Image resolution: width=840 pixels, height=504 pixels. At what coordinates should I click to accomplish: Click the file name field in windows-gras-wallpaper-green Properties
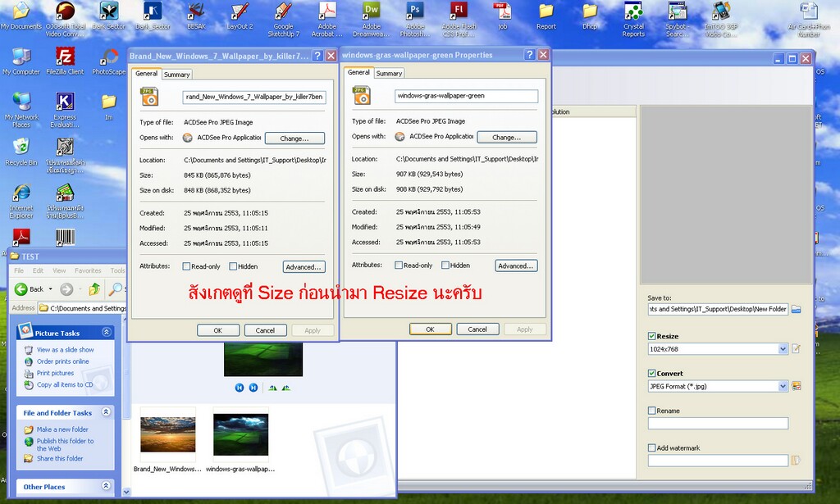(x=467, y=96)
